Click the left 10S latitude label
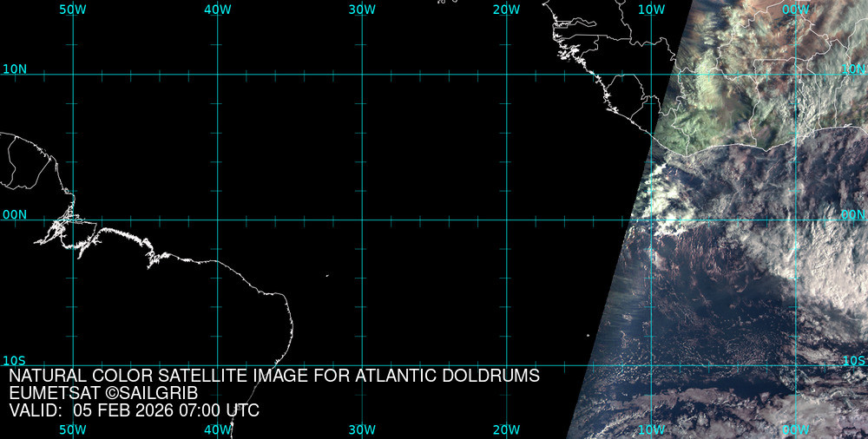The image size is (868, 439). click(x=15, y=360)
